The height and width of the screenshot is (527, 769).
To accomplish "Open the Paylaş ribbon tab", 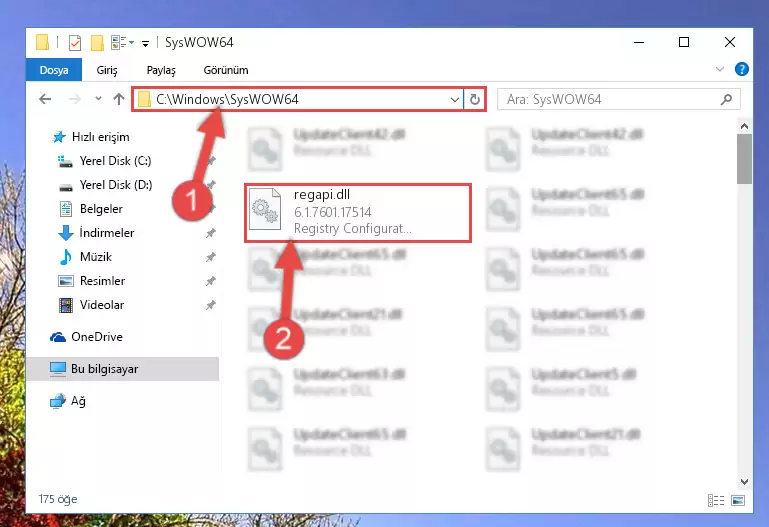I will pos(161,70).
